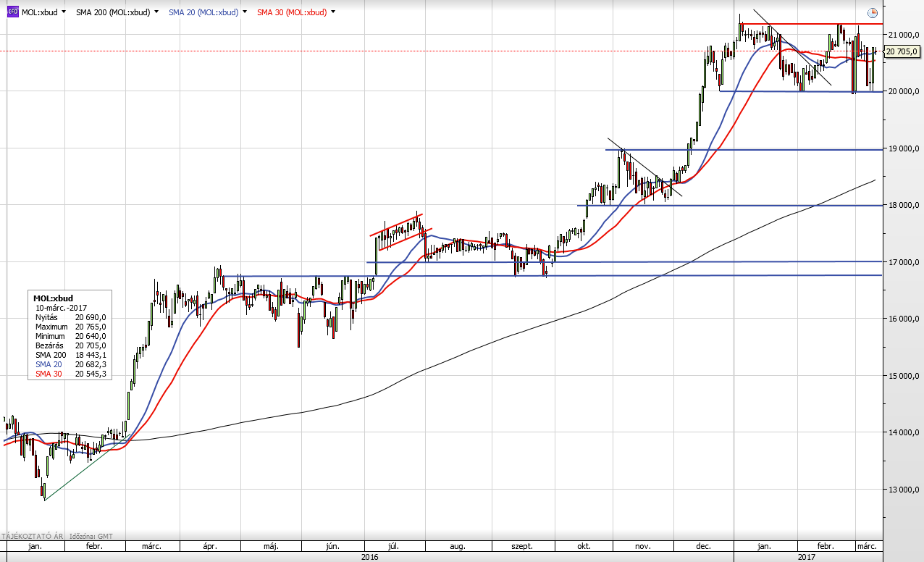Click the Nyitás 20 690,0 row
Image resolution: width=924 pixels, height=562 pixels.
point(70,317)
